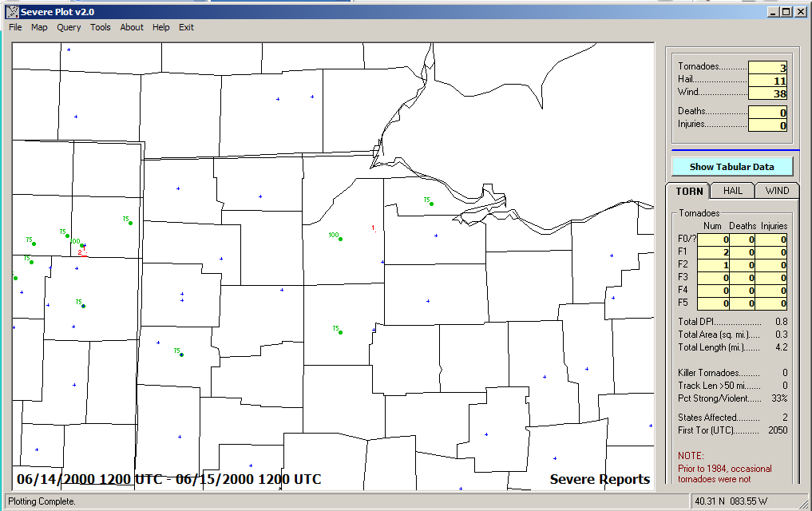Click the latitude longitude readout in status bar

pos(730,501)
